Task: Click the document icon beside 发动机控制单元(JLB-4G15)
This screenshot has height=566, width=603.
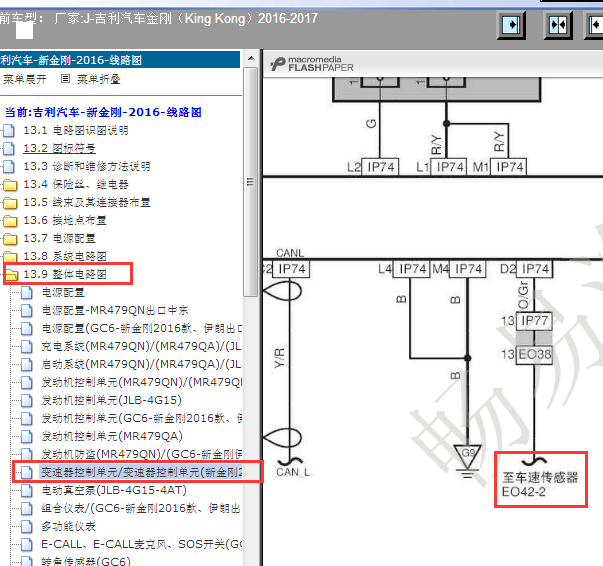Action: click(27, 400)
